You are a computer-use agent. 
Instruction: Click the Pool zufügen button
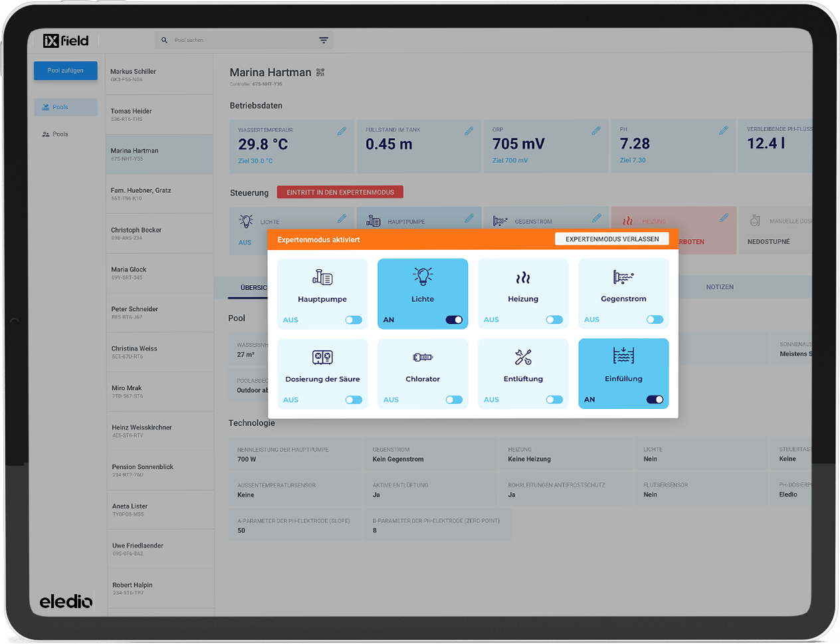pyautogui.click(x=66, y=70)
